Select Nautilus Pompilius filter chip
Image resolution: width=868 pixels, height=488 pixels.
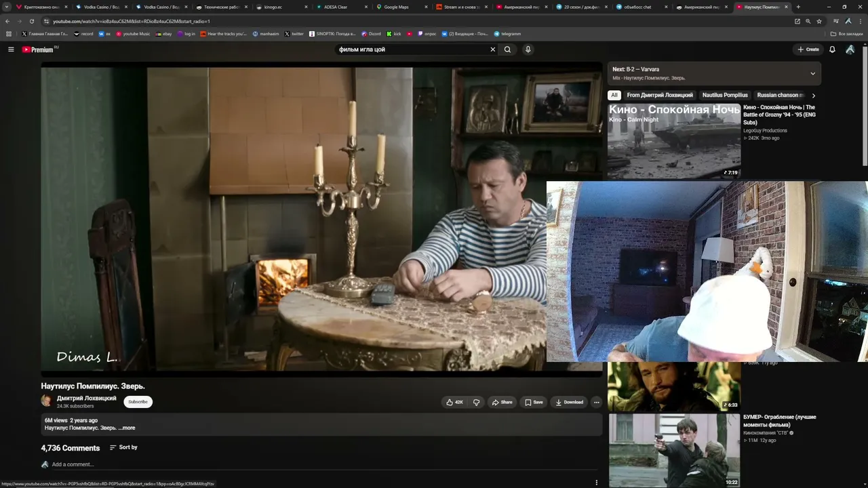tap(725, 96)
